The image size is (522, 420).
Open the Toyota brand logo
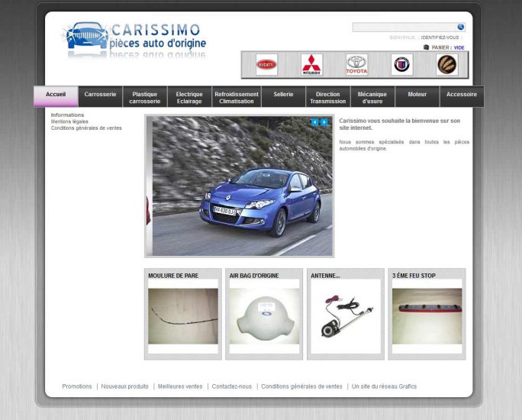[356, 65]
